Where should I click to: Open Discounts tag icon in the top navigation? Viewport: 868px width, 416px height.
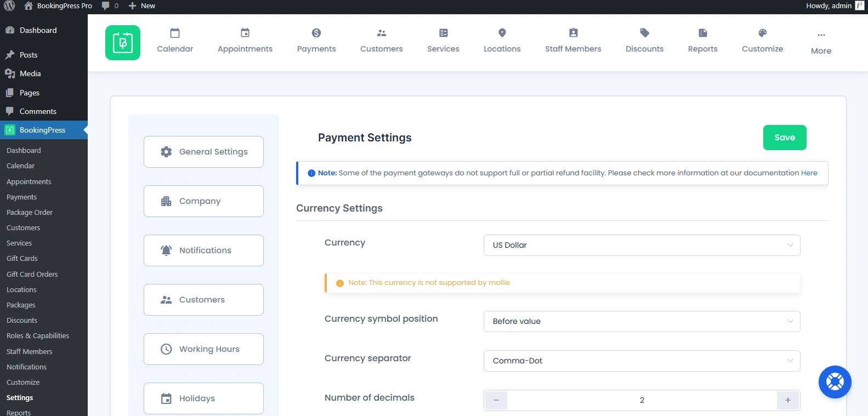pos(645,33)
